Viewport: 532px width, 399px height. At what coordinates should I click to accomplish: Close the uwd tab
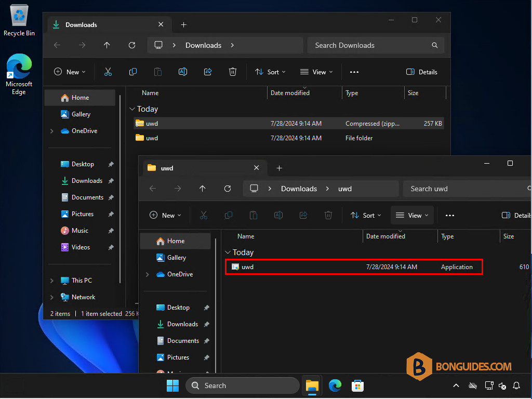257,168
